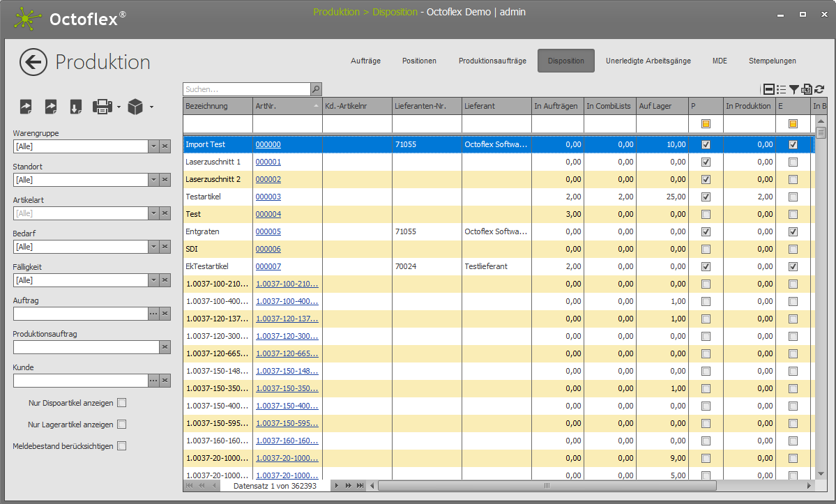The width and height of the screenshot is (836, 504).
Task: Enable Nur Dispoartikel anzeigen checkbox
Action: pyautogui.click(x=122, y=402)
